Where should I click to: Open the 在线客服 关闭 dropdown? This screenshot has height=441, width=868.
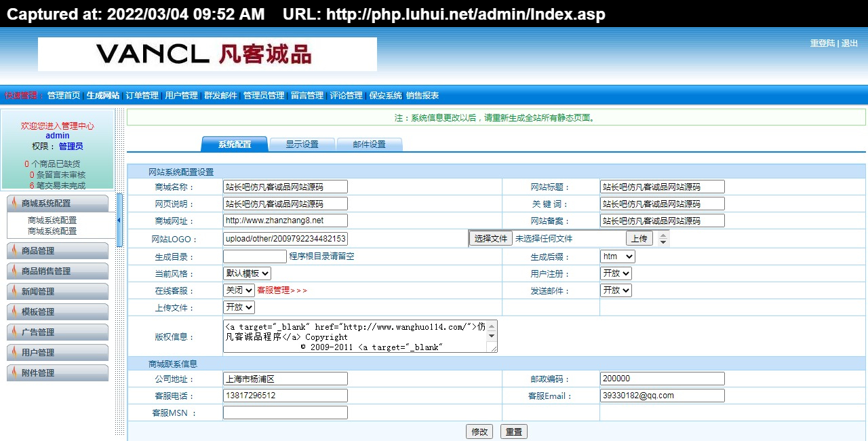(x=239, y=290)
